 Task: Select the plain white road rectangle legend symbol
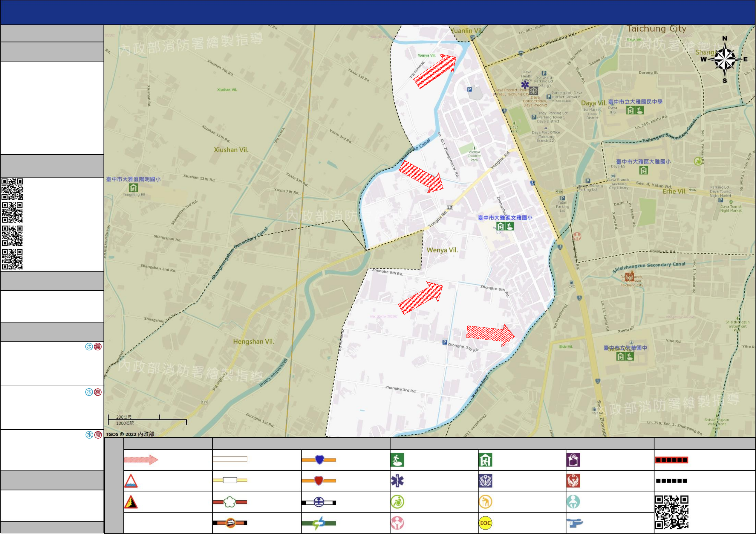(230, 459)
